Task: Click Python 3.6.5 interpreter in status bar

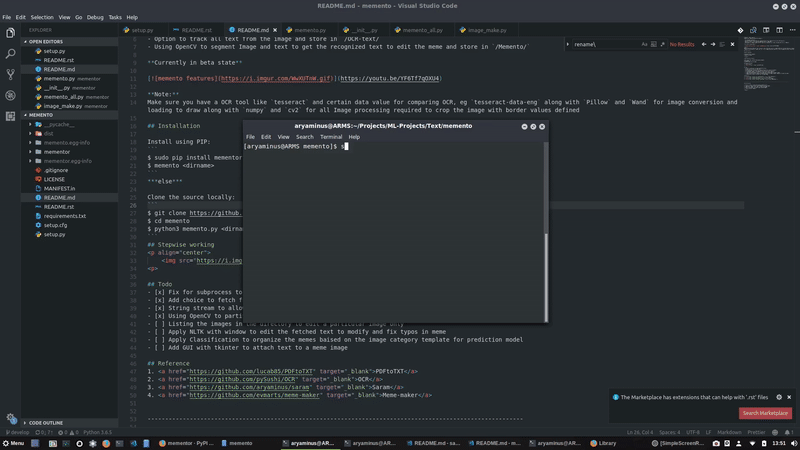Action: tap(97, 432)
